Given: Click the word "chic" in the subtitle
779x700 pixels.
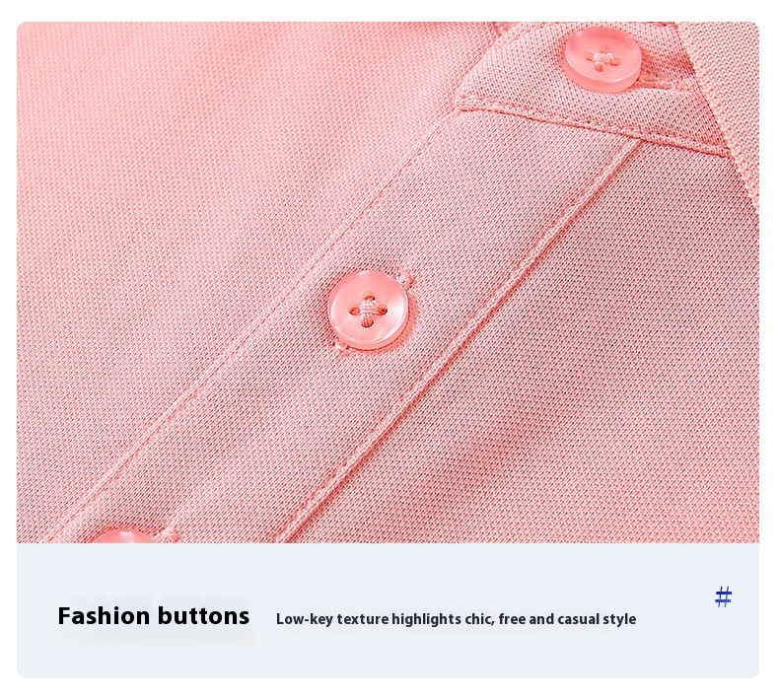Looking at the screenshot, I should pyautogui.click(x=479, y=619).
